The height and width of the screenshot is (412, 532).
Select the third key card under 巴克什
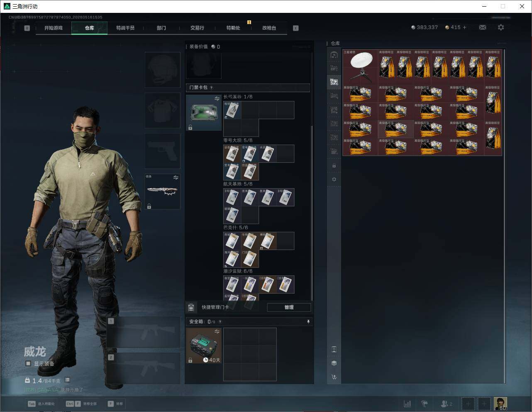point(267,241)
